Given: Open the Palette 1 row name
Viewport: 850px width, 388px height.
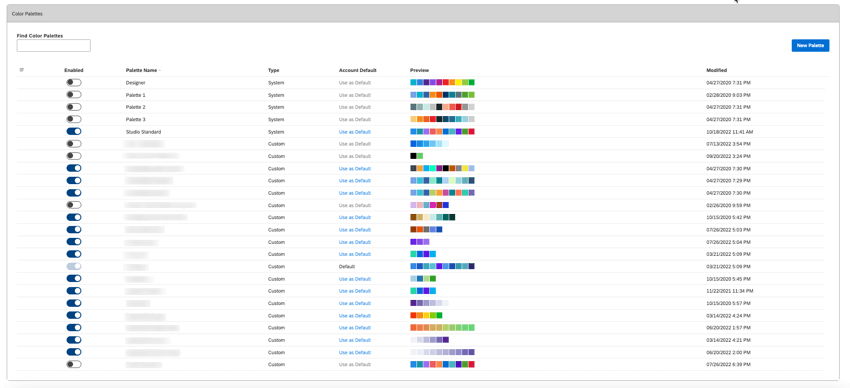Looking at the screenshot, I should [136, 95].
